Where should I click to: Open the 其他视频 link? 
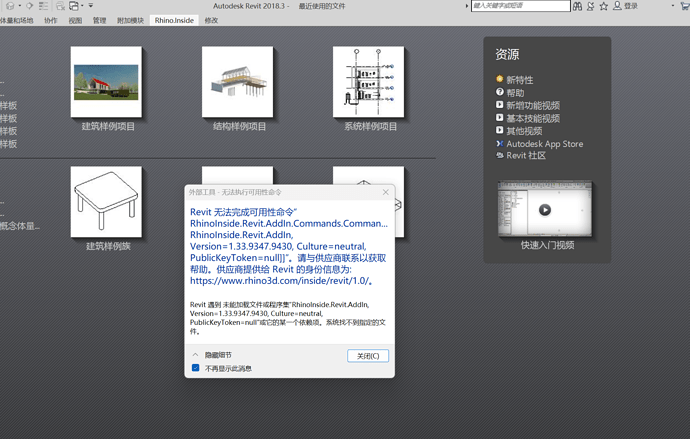pyautogui.click(x=524, y=130)
